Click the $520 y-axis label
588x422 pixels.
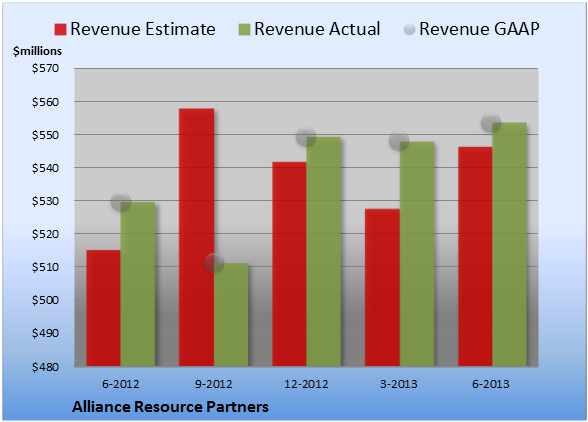click(45, 234)
